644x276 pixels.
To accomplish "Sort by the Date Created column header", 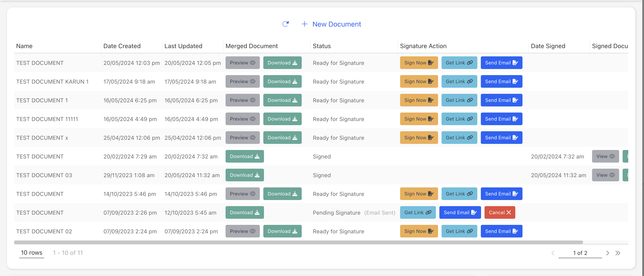I will 122,46.
